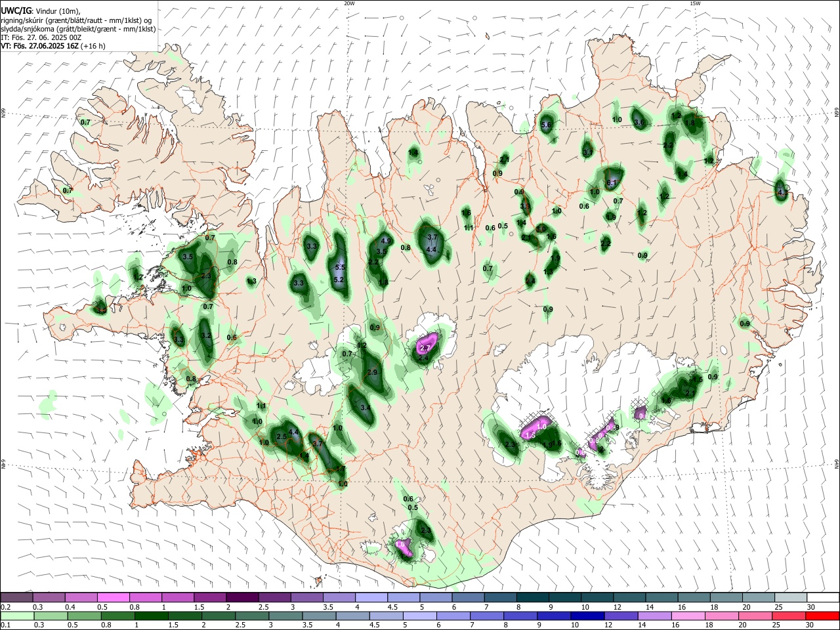840x630 pixels.
Task: Click the 5.2 precipitation value
Action: [339, 280]
